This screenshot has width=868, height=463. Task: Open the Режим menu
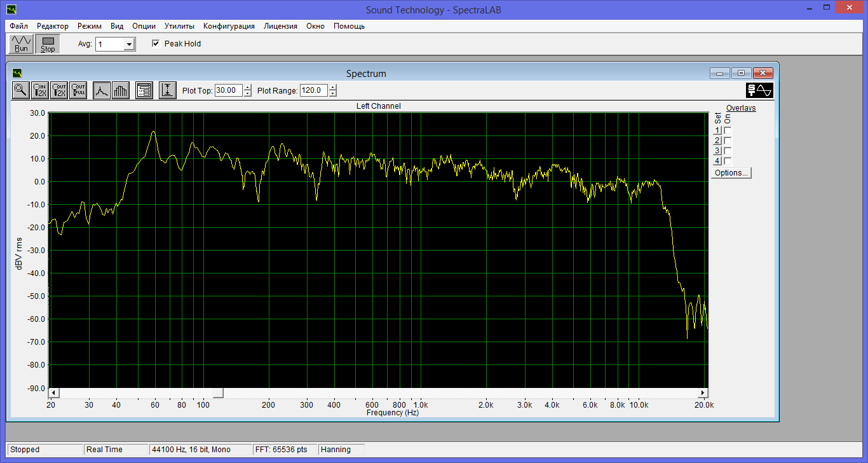90,26
